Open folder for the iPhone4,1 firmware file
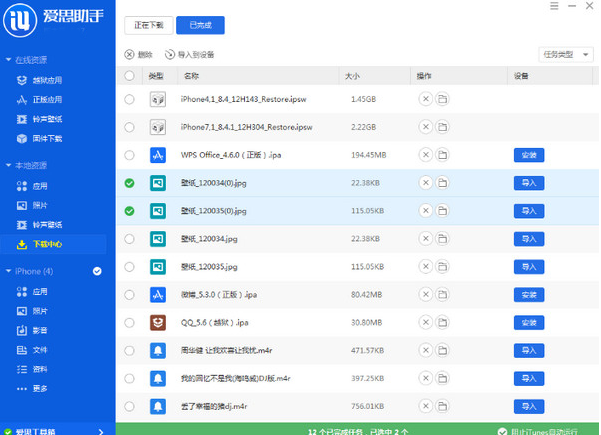 click(442, 99)
